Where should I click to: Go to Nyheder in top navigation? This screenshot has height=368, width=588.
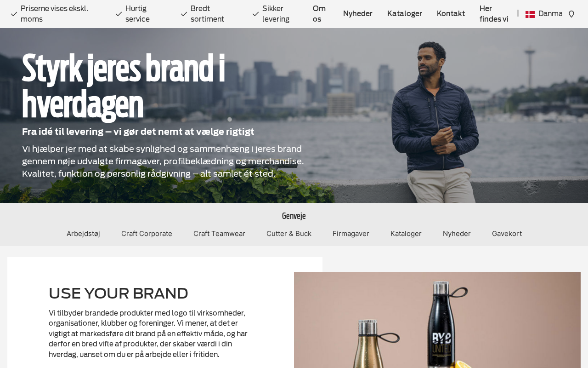358,14
